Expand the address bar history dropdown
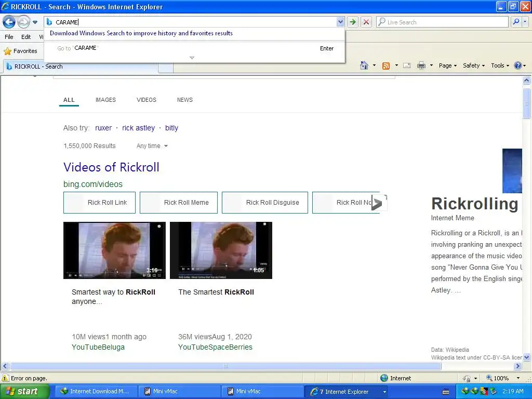This screenshot has height=399, width=532. pyautogui.click(x=340, y=22)
